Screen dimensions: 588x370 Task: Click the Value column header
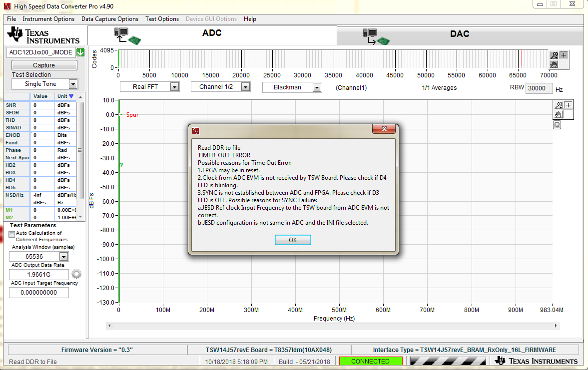click(x=40, y=96)
